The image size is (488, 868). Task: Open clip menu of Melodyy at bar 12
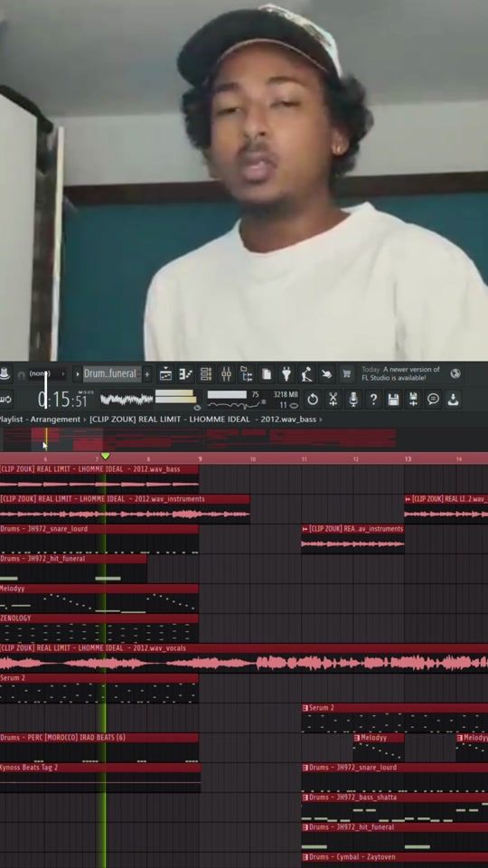(357, 738)
